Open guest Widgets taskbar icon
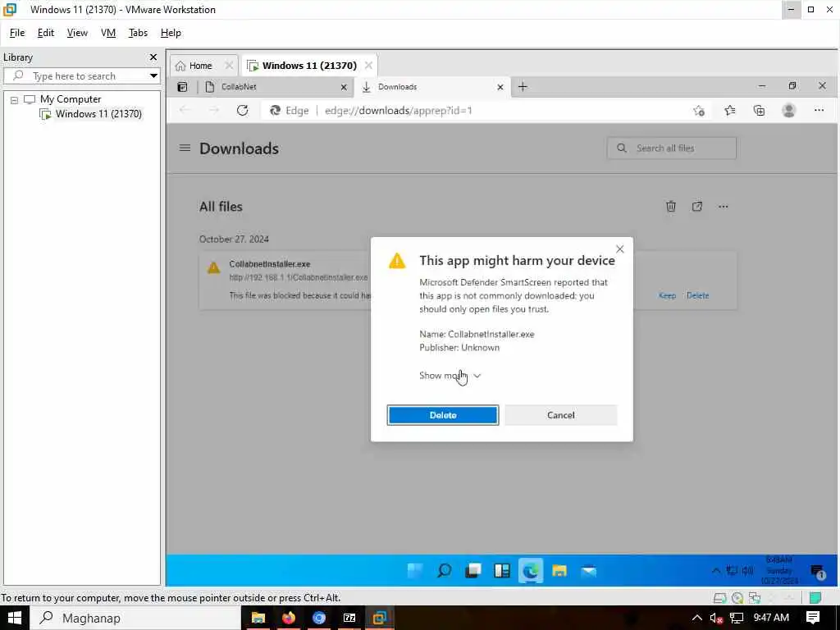This screenshot has width=840, height=630. tap(502, 571)
